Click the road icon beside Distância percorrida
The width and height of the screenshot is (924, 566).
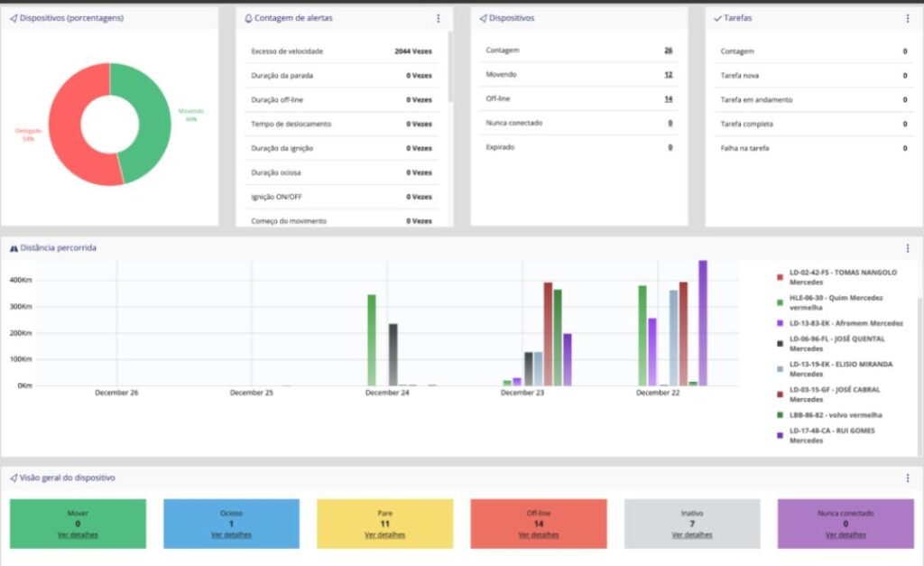coord(14,248)
